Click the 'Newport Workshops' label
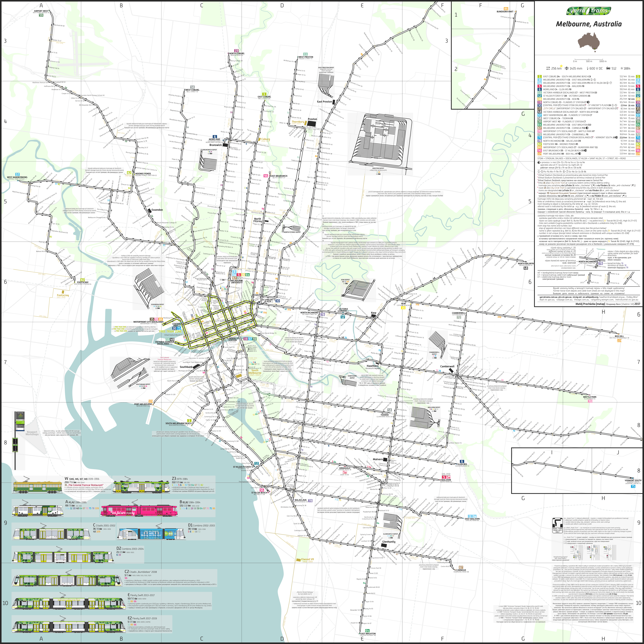The width and height of the screenshot is (644, 644). (x=32, y=433)
